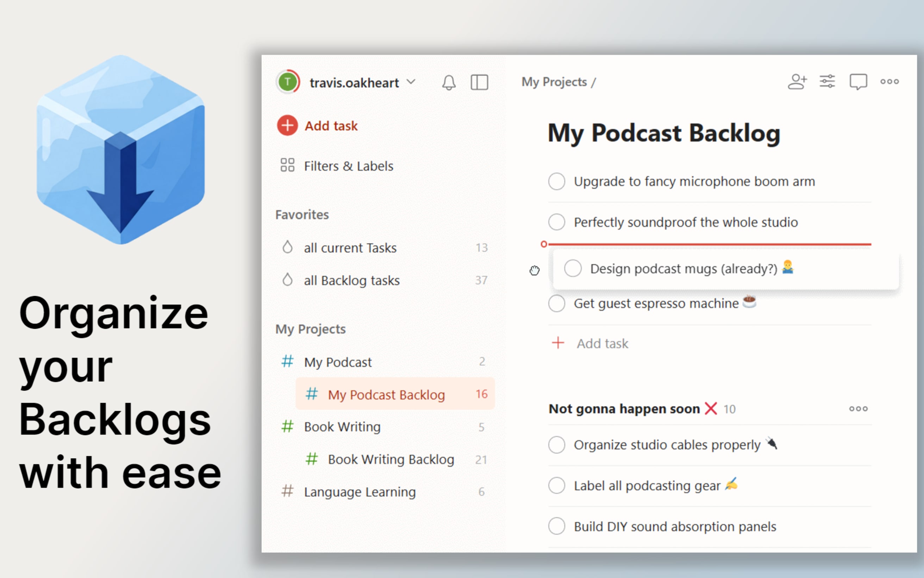Screen dimensions: 924x578
Task: Click the large blue ice cube logo
Action: (120, 149)
